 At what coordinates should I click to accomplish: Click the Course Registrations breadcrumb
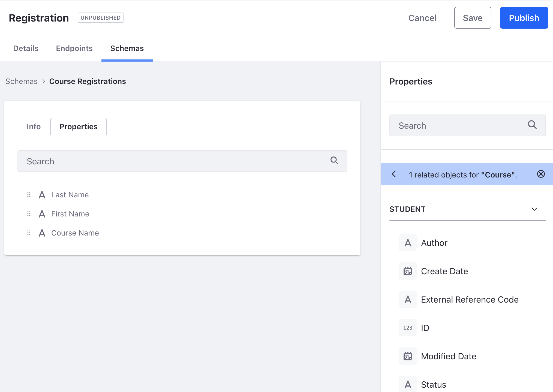coord(88,81)
